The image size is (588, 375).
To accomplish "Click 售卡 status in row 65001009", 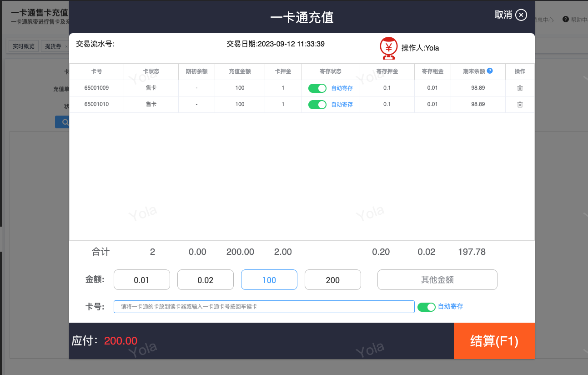I will [x=151, y=88].
